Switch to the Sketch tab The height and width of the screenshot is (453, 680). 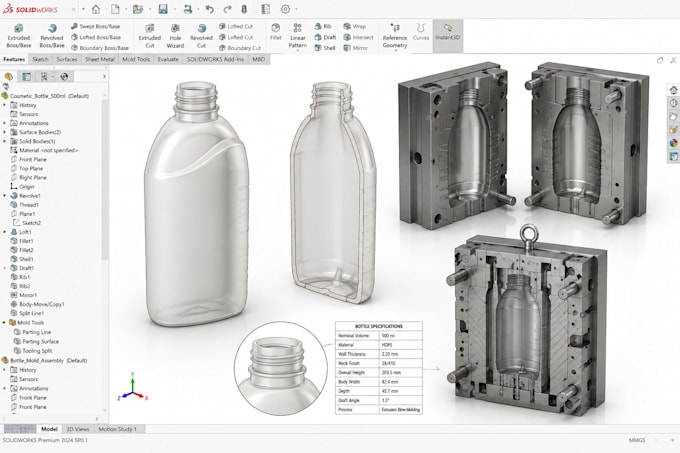click(x=40, y=59)
